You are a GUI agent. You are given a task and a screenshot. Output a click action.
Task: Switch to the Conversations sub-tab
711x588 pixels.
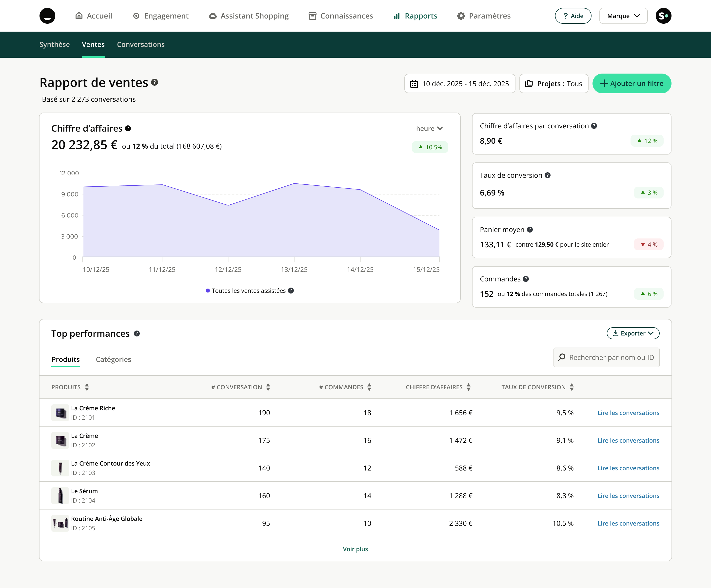click(x=140, y=44)
